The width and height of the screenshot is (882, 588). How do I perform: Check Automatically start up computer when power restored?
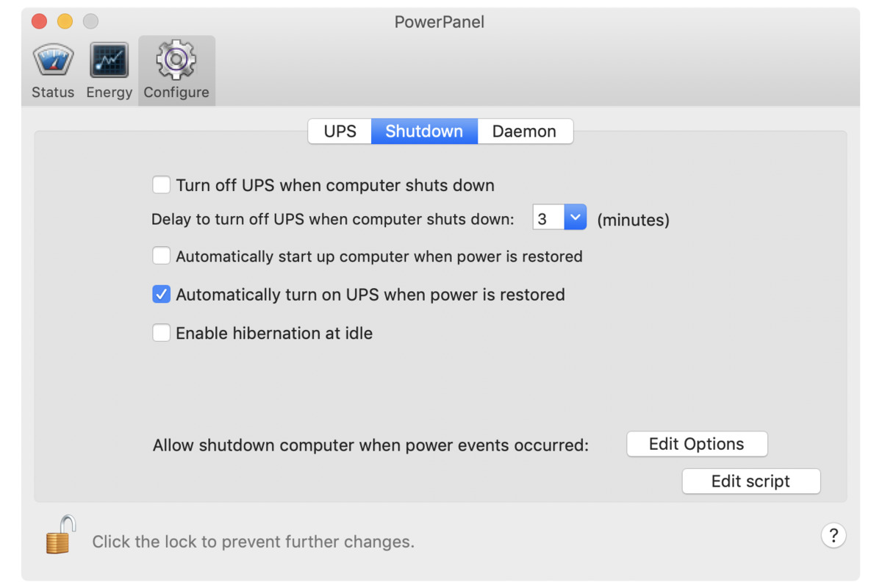tap(161, 256)
